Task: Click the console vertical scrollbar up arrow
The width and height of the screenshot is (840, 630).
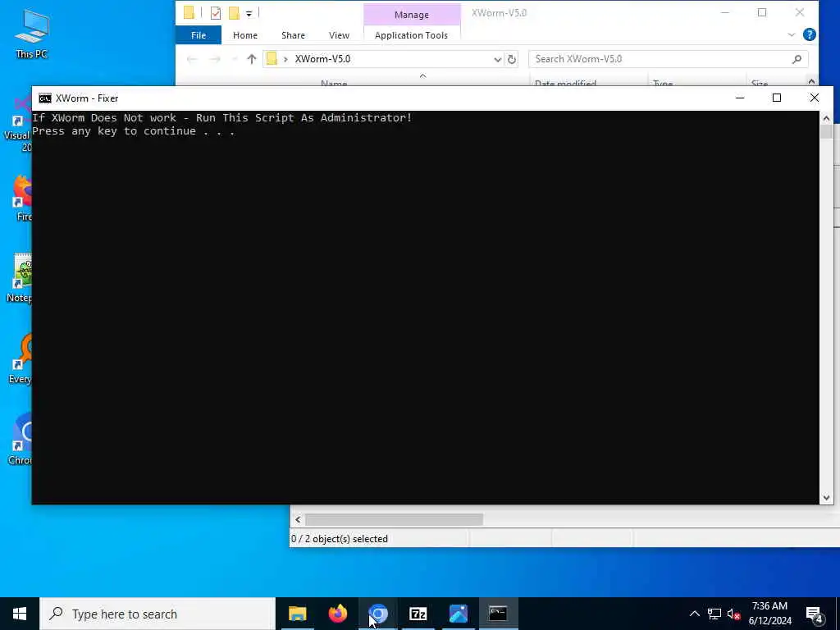Action: point(826,118)
